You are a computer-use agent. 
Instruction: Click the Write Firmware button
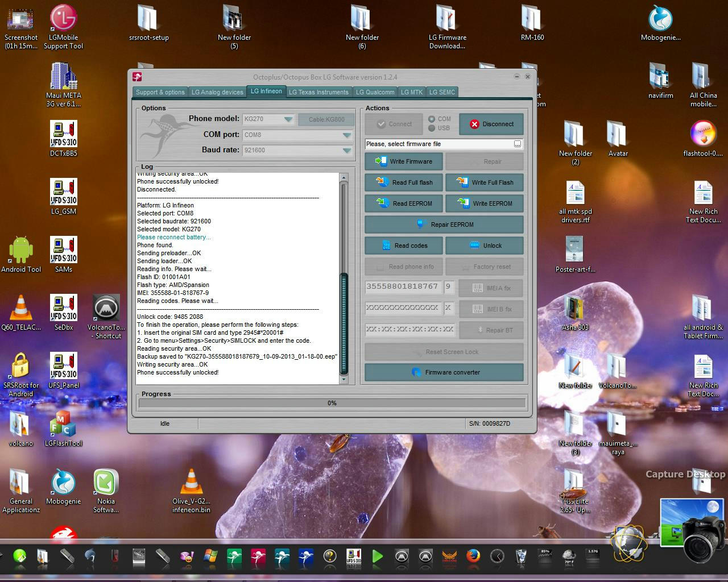coord(404,161)
